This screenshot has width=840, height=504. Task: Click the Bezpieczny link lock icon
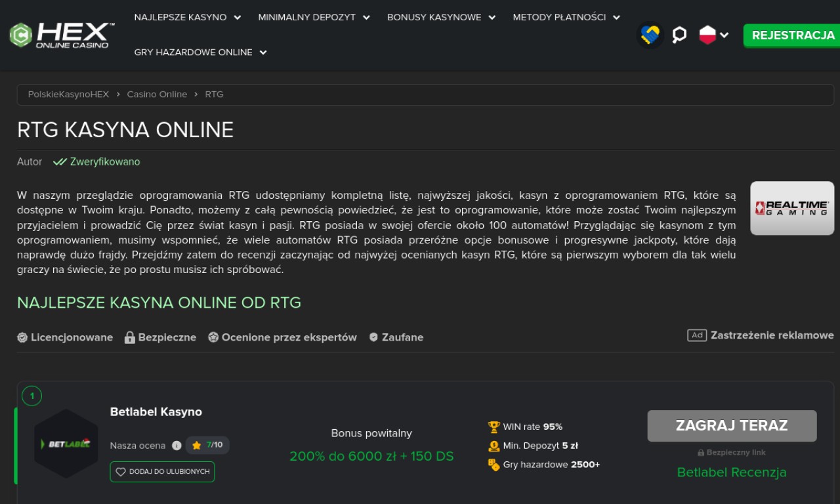(701, 453)
